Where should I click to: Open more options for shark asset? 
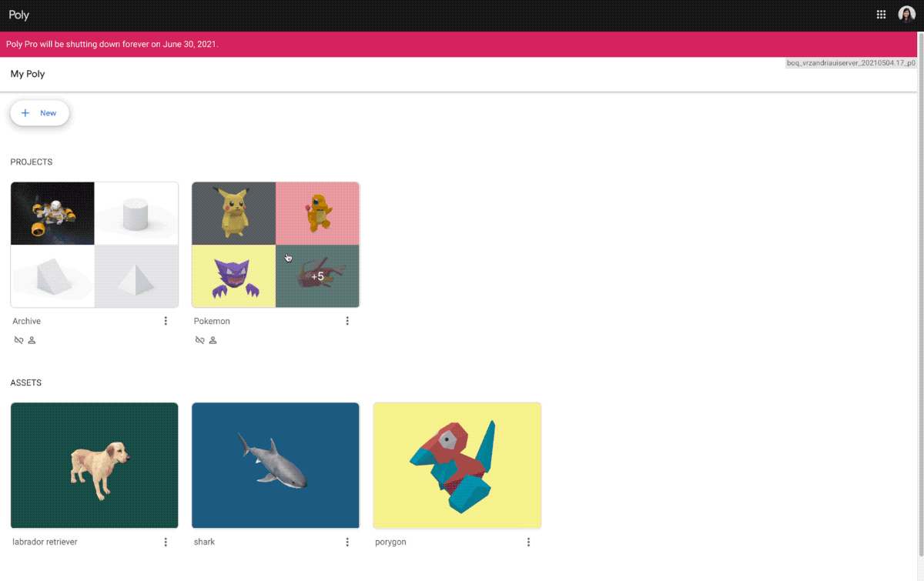[x=347, y=542]
